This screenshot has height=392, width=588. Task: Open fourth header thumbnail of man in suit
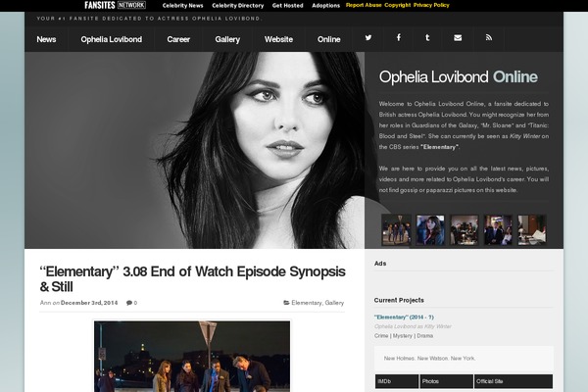(x=498, y=230)
